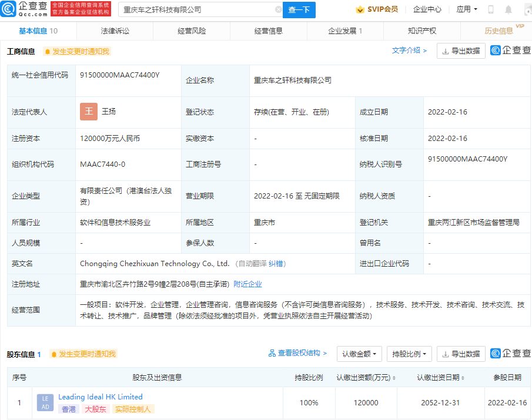Switch to the 基本信息 tab
Viewport: 532px width, 420px height.
tap(38, 31)
